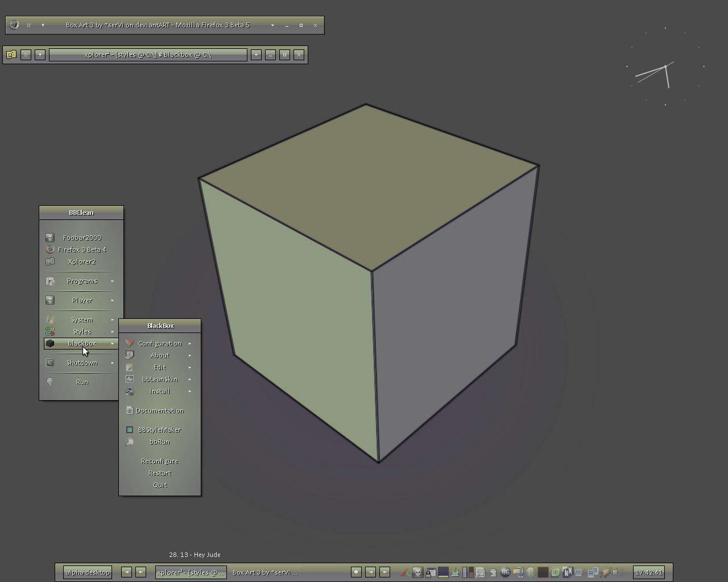Click Quit in the BlackBox menu
This screenshot has width=728, height=582.
pos(159,485)
